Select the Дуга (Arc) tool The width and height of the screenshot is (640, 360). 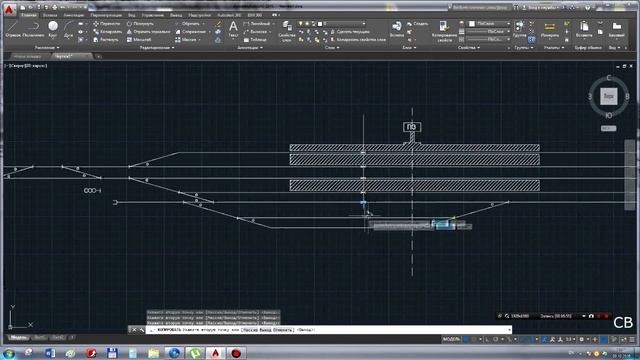(68, 29)
